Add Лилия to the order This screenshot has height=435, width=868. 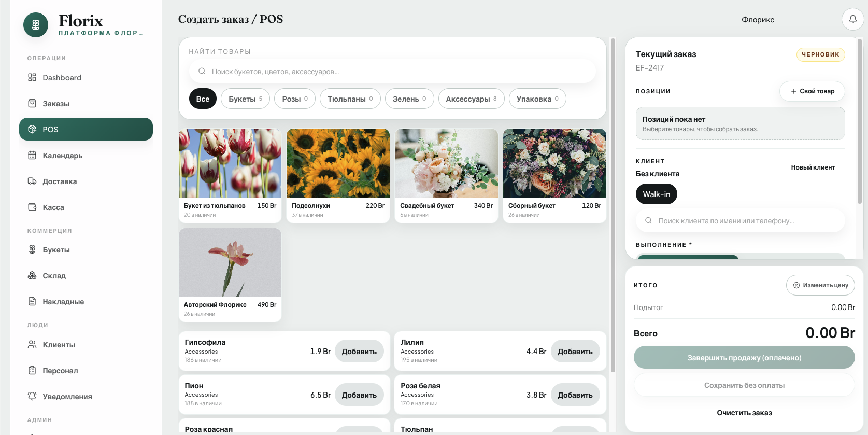click(x=575, y=351)
